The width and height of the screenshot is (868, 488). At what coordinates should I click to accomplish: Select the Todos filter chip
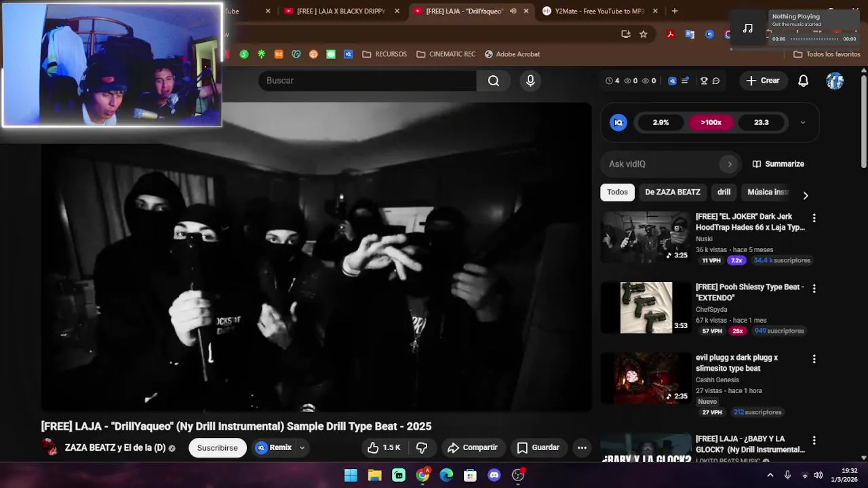[617, 192]
